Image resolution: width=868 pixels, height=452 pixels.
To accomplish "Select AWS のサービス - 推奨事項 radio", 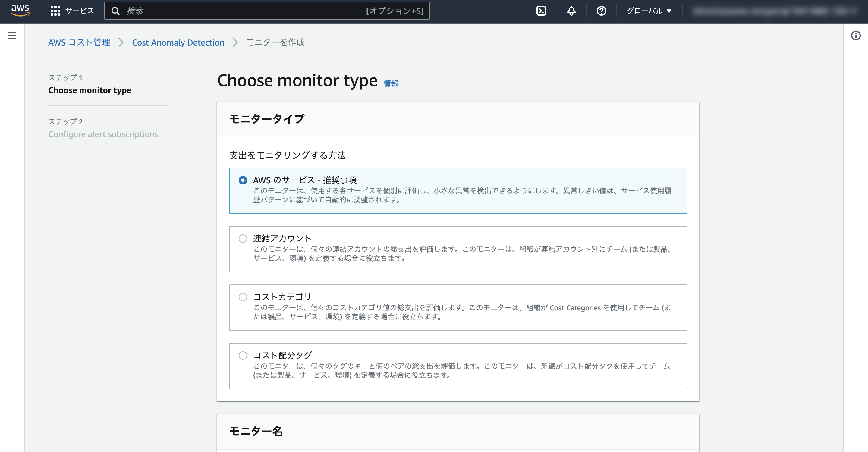I will [243, 180].
